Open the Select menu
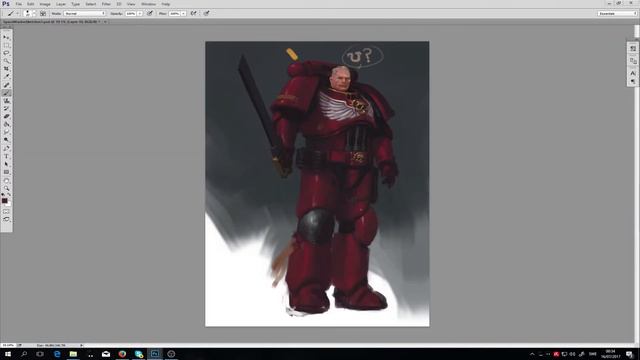This screenshot has height=360, width=640. [x=91, y=4]
